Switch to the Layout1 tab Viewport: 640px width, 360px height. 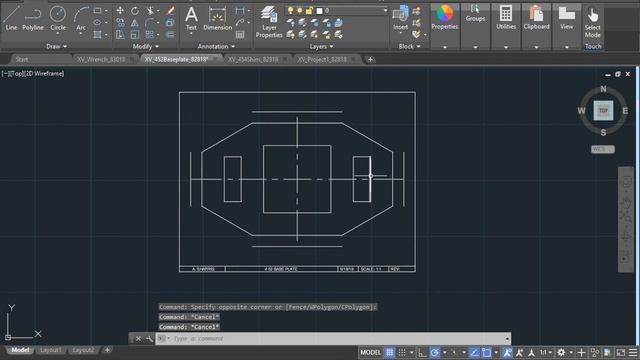coord(51,350)
